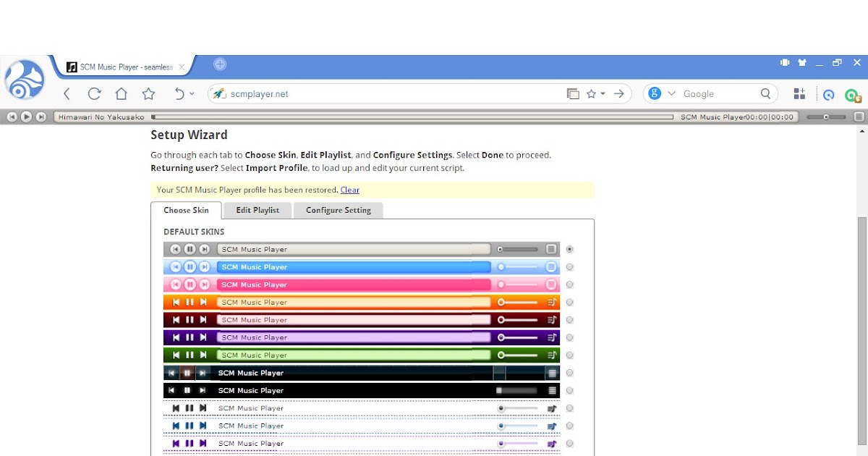Click the rocket icon in address bar
Viewport: 868px width, 456px height.
(x=218, y=94)
